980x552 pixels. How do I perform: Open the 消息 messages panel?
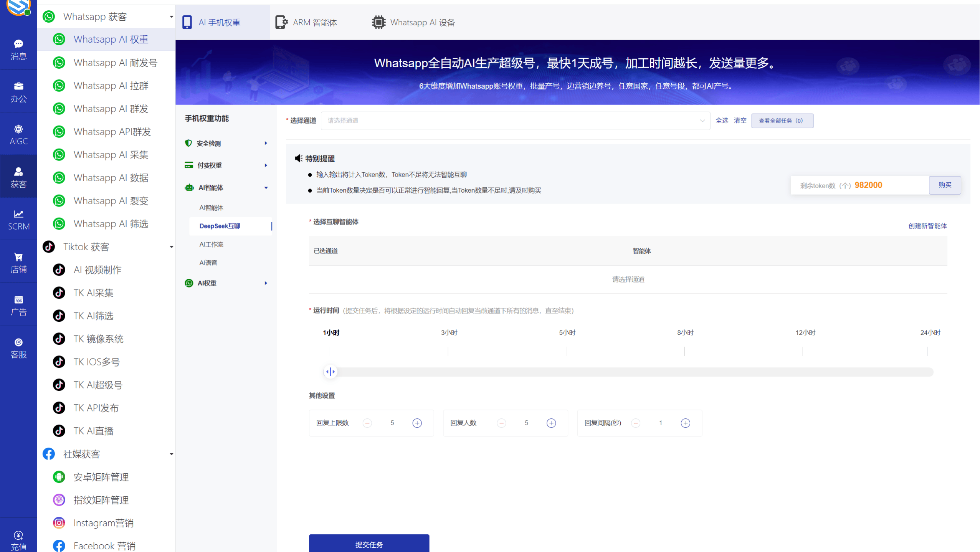click(18, 49)
